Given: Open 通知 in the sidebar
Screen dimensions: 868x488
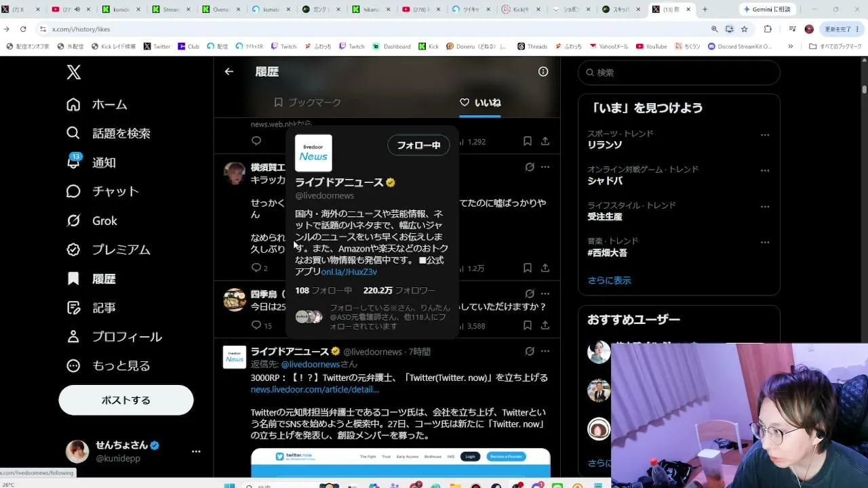Looking at the screenshot, I should point(91,163).
